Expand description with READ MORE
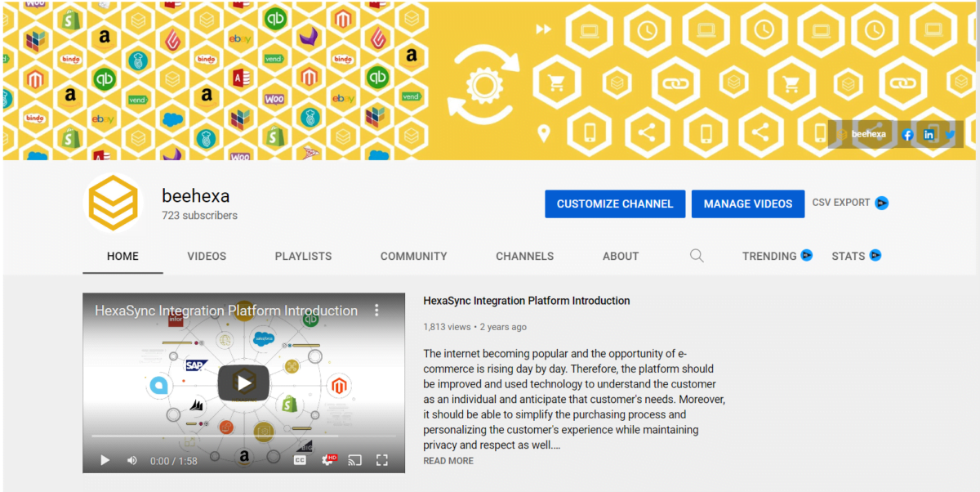Image resolution: width=980 pixels, height=492 pixels. pos(448,461)
